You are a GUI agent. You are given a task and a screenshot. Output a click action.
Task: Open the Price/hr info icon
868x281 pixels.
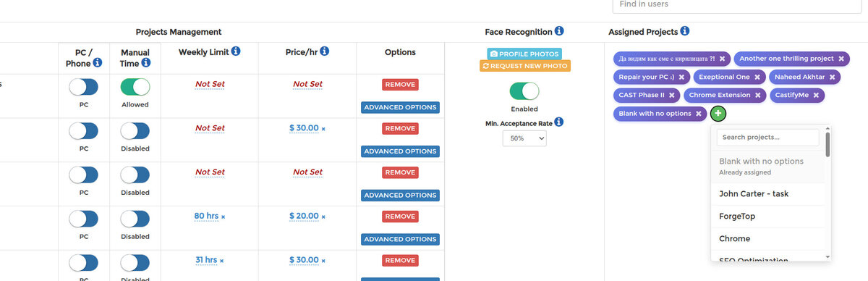[325, 51]
